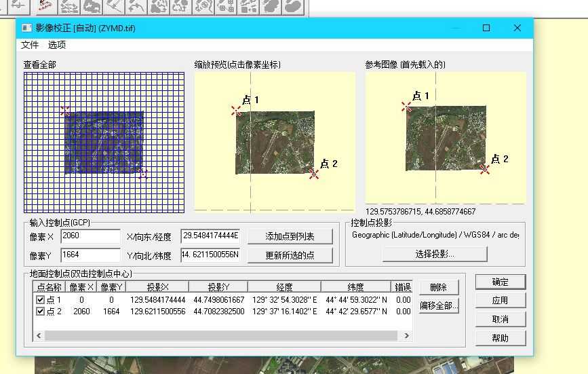Image resolution: width=588 pixels, height=374 pixels.
Task: Select the 44° 44' 59.3022" N latitude cell
Action: pyautogui.click(x=356, y=300)
